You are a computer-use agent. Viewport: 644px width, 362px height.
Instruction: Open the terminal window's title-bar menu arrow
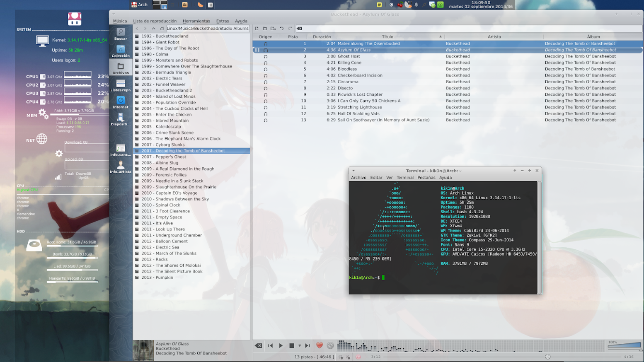[x=353, y=171]
